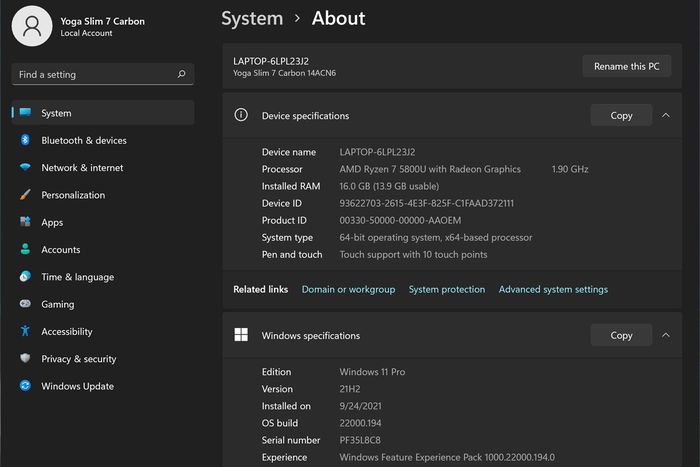Screen dimensions: 700x467
Task: Open Domain or workgroup link
Action: pos(348,289)
